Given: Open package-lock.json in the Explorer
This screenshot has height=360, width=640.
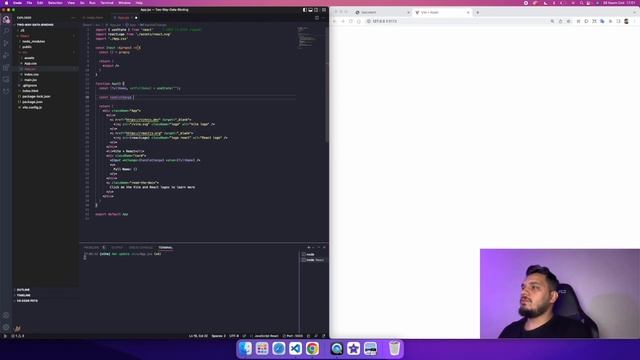Looking at the screenshot, I should click(x=36, y=96).
